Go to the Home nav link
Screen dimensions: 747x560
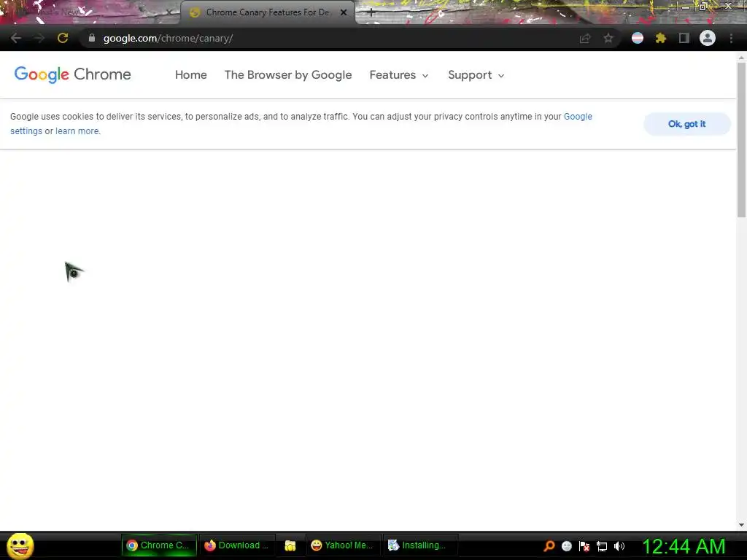[190, 75]
